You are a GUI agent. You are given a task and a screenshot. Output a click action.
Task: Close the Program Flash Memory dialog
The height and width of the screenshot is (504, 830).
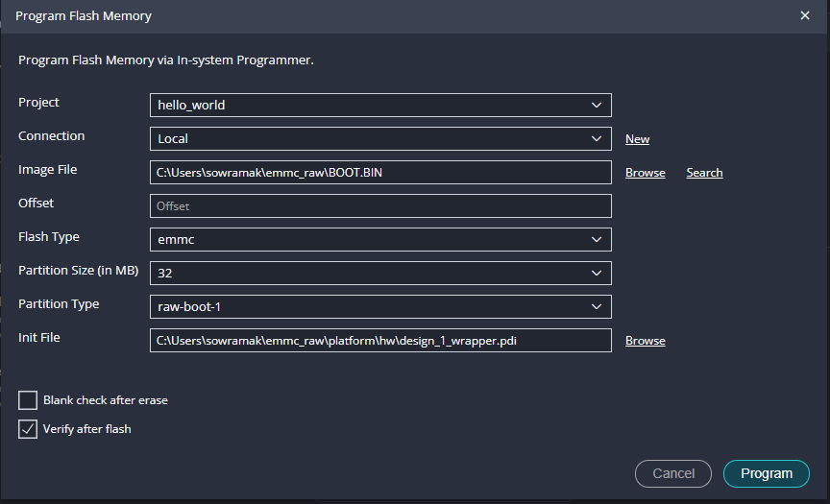click(804, 16)
